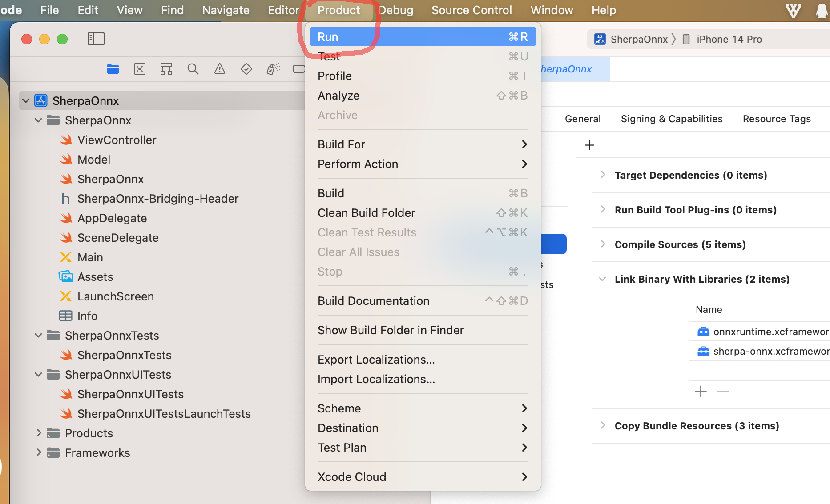Switch to the Resource Tags tab

pyautogui.click(x=777, y=119)
